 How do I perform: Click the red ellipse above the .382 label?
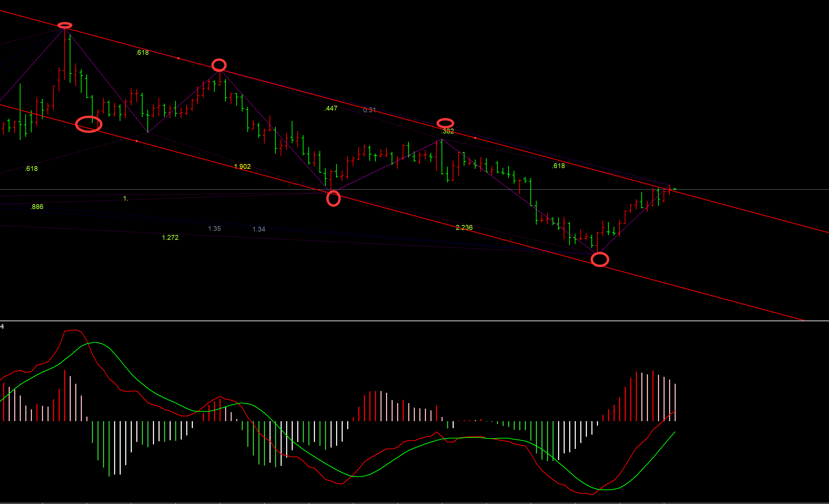click(x=445, y=123)
